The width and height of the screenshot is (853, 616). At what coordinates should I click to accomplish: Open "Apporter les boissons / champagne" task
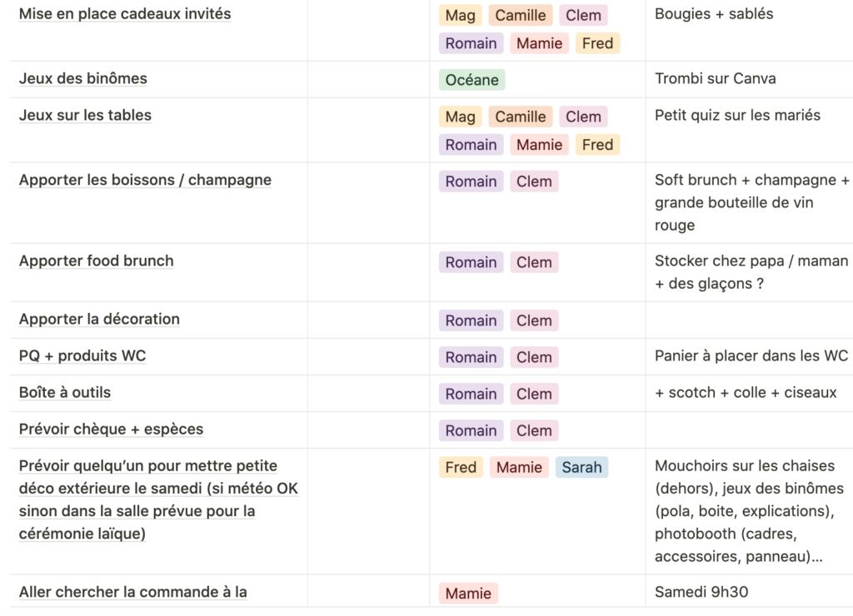pos(145,181)
